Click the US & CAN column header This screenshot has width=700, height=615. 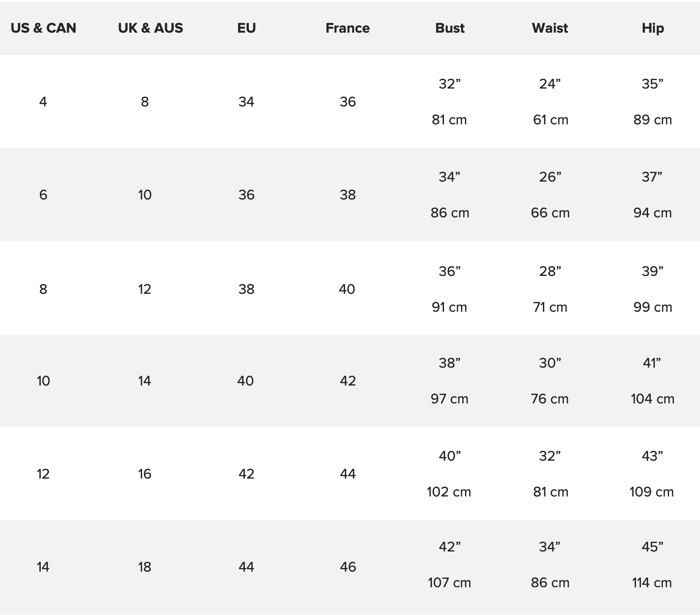[43, 28]
